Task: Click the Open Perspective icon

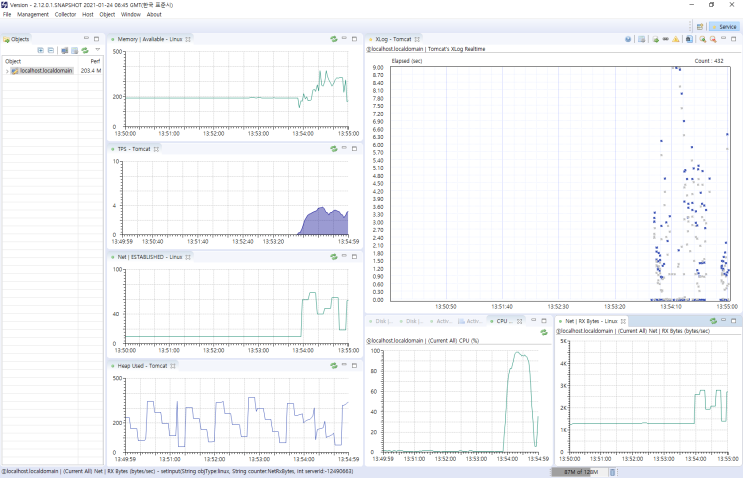Action: [700, 26]
